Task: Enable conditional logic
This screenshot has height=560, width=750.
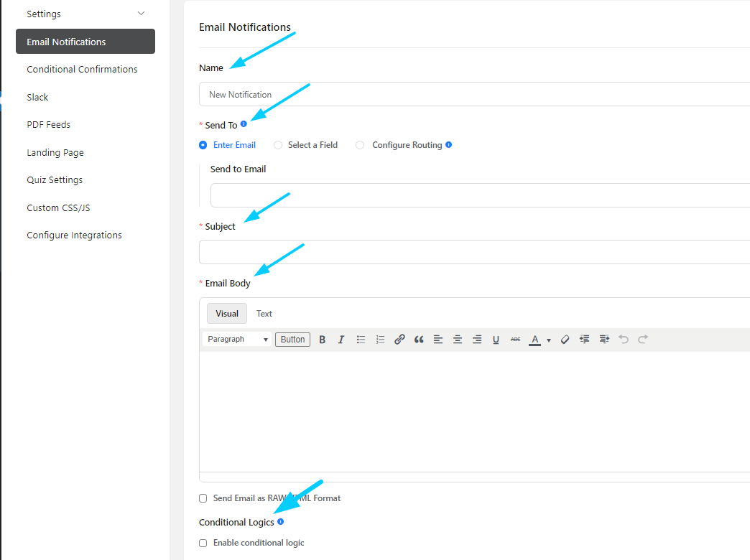Action: click(x=203, y=542)
